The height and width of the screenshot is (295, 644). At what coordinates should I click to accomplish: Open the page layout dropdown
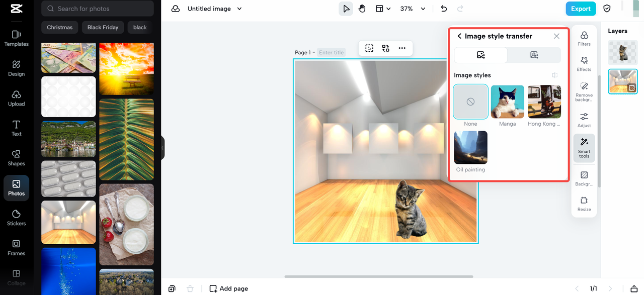click(x=383, y=9)
